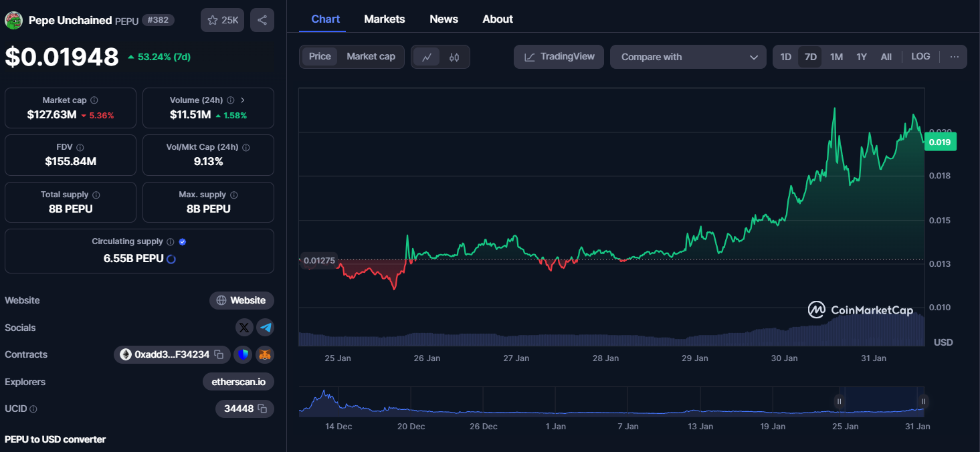Click the 0xadd3...F34234 contract address text
The image size is (980, 452).
point(173,354)
